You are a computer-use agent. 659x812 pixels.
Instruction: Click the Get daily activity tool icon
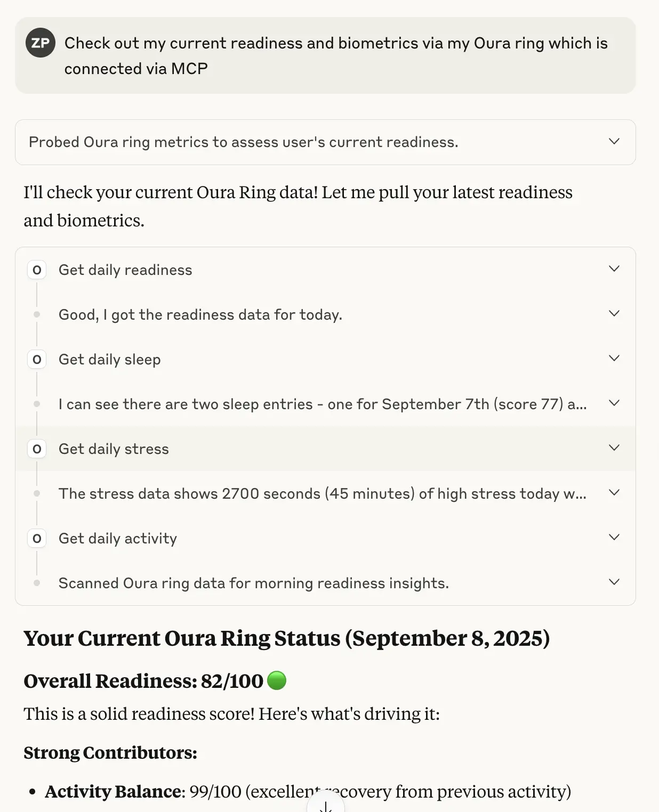pyautogui.click(x=36, y=538)
